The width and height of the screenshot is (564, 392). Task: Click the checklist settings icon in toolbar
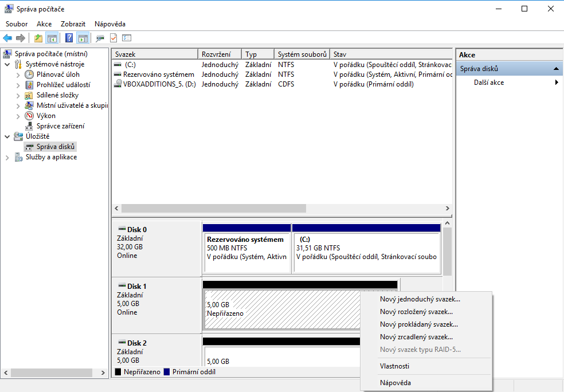point(127,38)
